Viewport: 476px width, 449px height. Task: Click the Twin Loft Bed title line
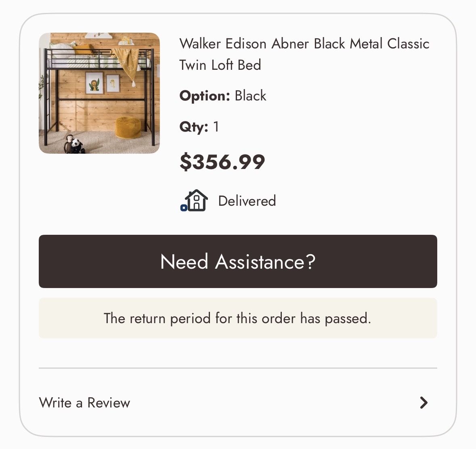(220, 65)
